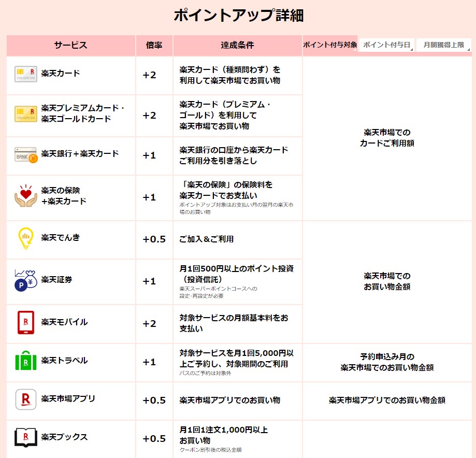Switch to the ポイント付与対象 tab

[330, 45]
